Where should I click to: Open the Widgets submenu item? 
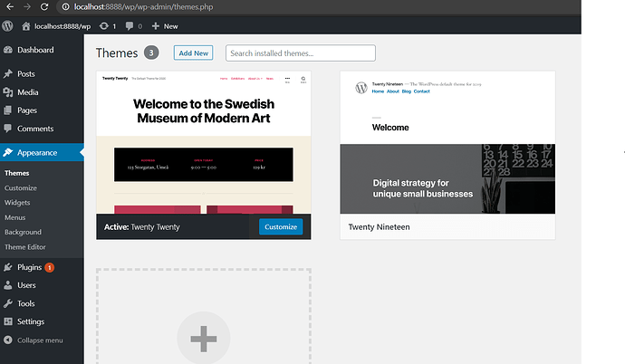point(17,203)
